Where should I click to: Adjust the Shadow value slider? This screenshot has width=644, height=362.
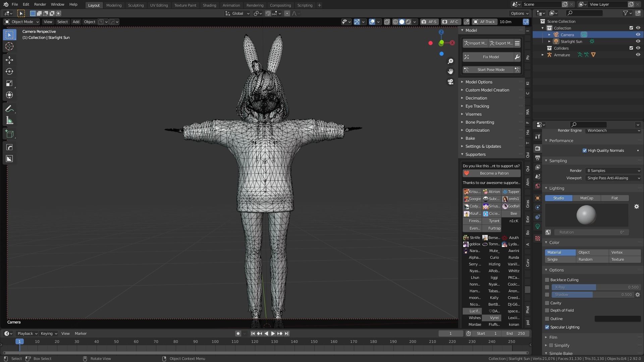(592, 295)
